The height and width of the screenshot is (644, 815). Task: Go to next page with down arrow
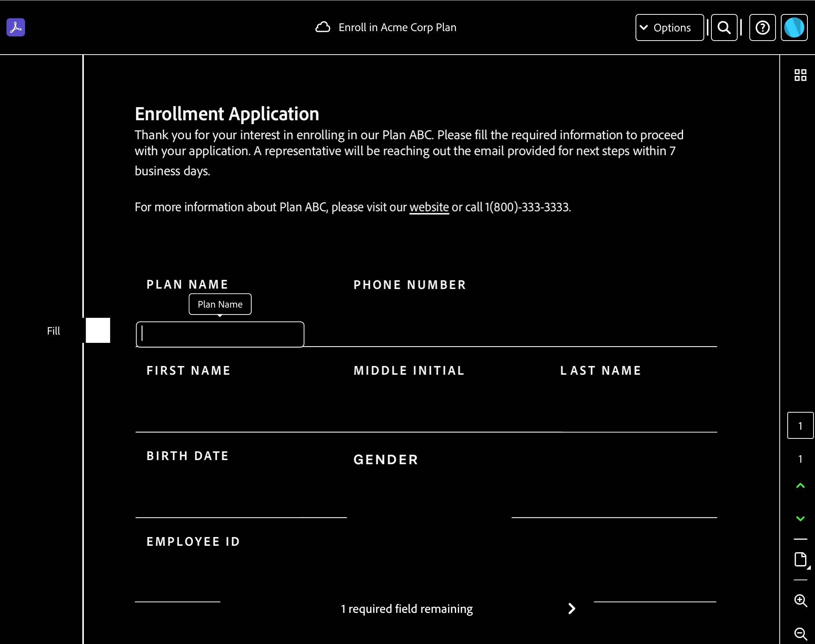800,518
